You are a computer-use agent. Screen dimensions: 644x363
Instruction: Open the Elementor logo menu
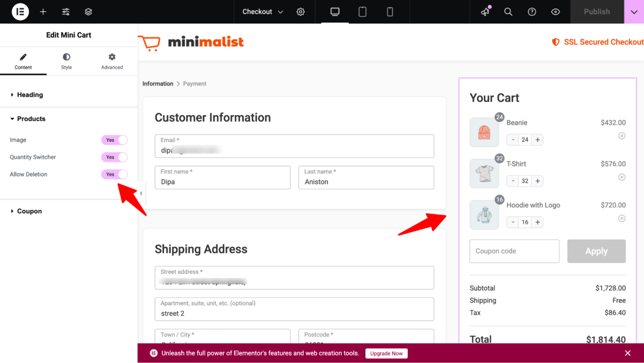pos(20,12)
